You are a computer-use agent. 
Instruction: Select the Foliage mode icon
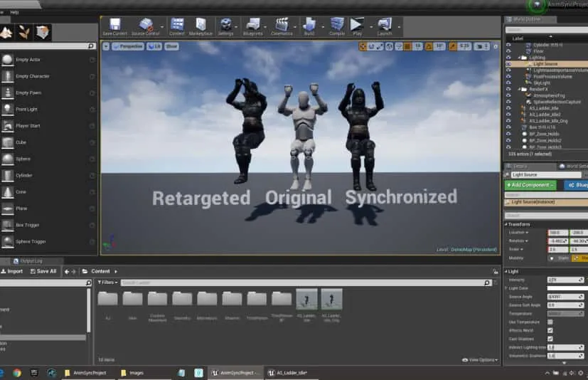coord(24,33)
